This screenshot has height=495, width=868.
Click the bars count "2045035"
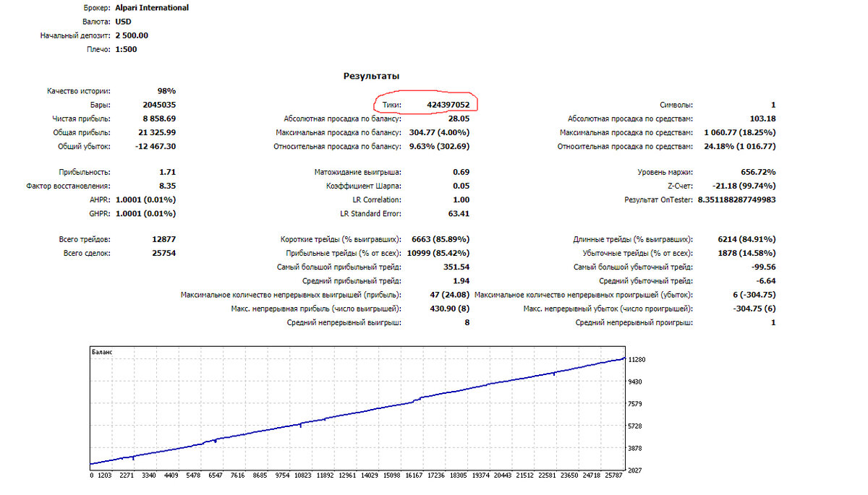coord(160,105)
